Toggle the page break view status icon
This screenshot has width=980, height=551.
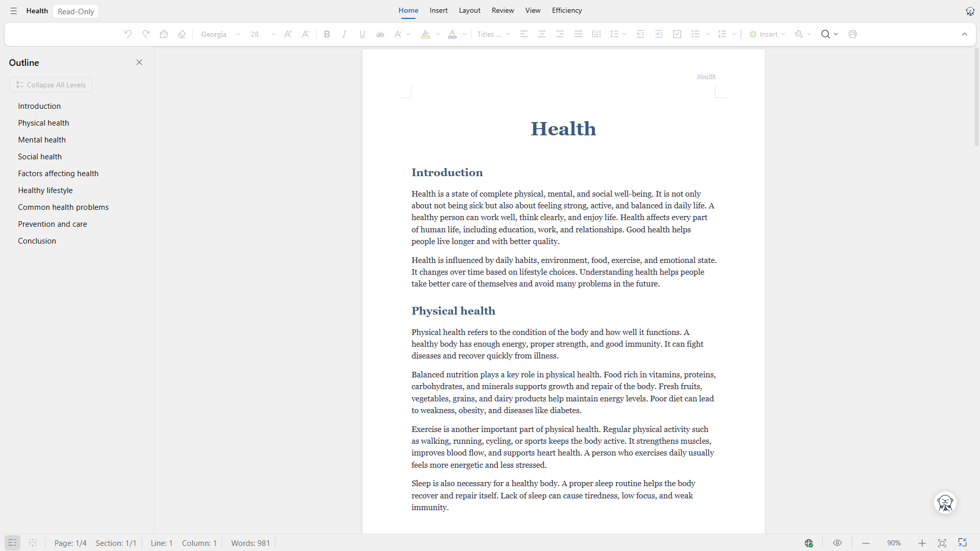click(x=32, y=543)
